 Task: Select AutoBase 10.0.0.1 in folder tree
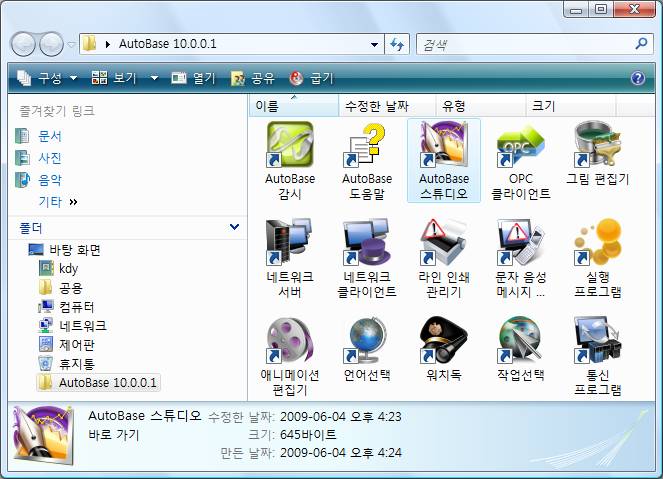98,383
